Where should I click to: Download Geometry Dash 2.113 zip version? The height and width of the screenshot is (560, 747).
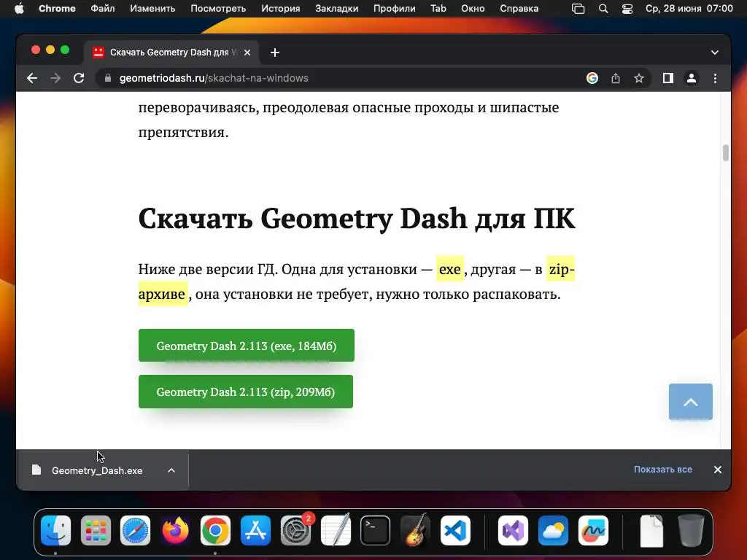click(246, 392)
